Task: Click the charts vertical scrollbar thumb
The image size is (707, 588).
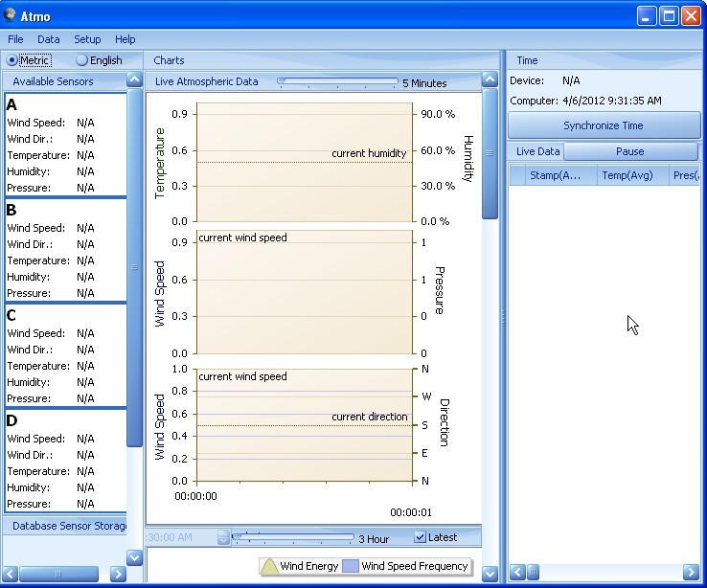Action: (490, 153)
